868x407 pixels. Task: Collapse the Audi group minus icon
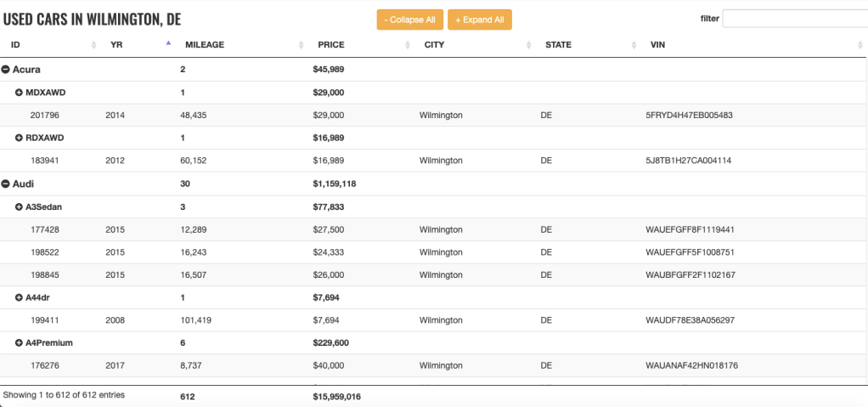[6, 184]
